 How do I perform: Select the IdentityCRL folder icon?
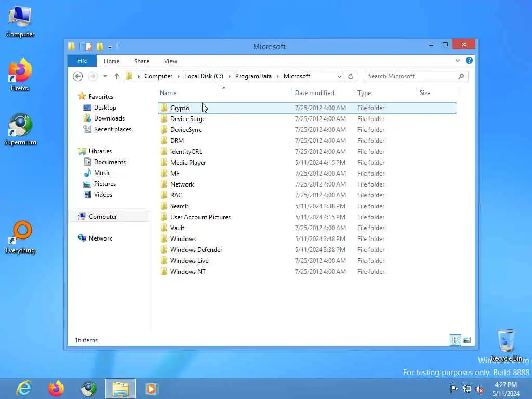[x=164, y=151]
